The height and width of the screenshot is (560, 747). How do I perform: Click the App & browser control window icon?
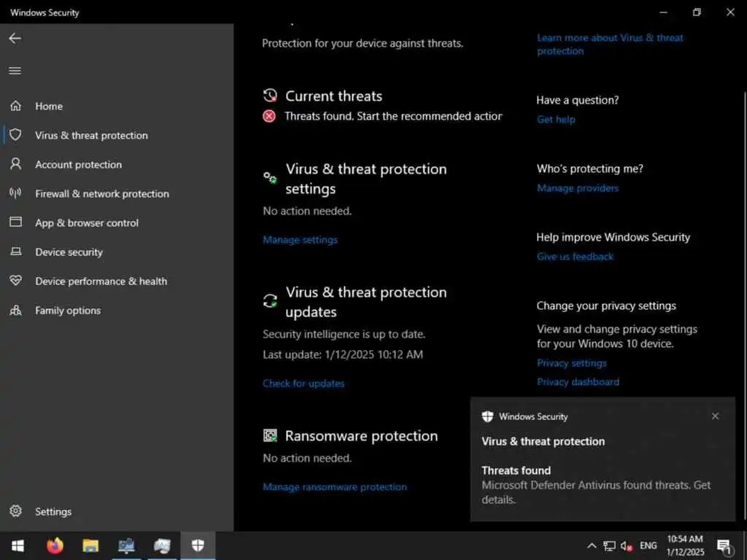click(16, 222)
